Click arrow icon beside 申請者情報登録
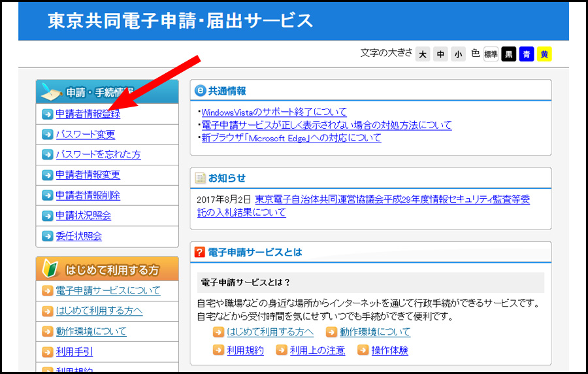Image resolution: width=588 pixels, height=374 pixels. coord(47,114)
